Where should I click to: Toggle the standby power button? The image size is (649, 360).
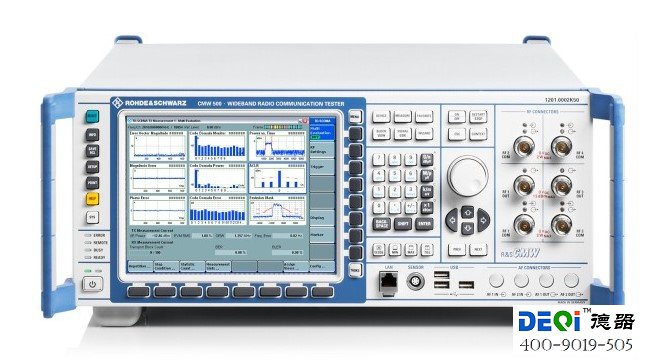point(92,284)
